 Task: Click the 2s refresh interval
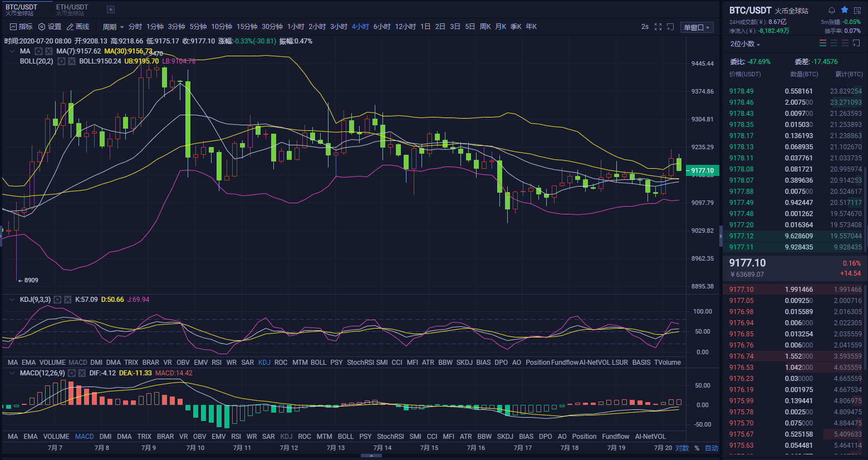(x=645, y=27)
